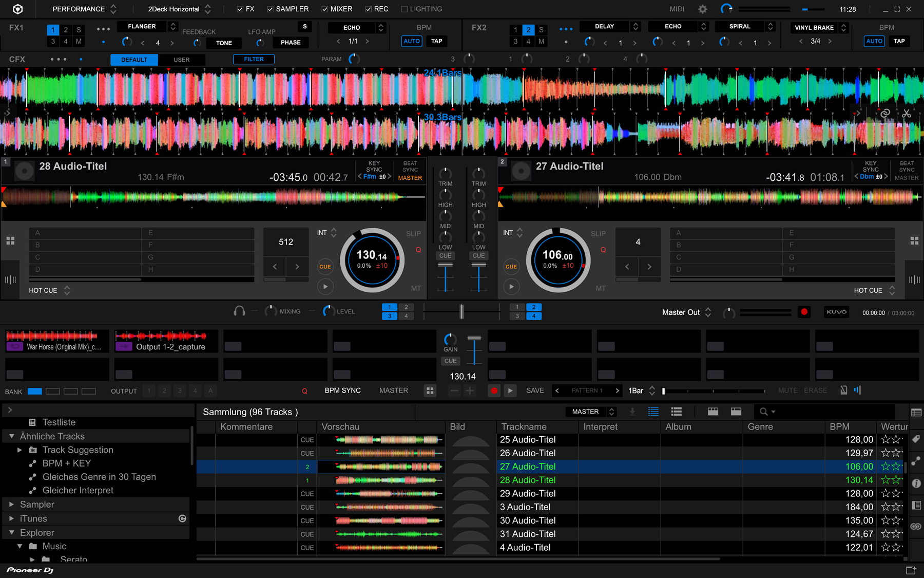This screenshot has height=578, width=924.
Task: Enable the SAMPLER checkbox in the top bar
Action: tap(269, 9)
